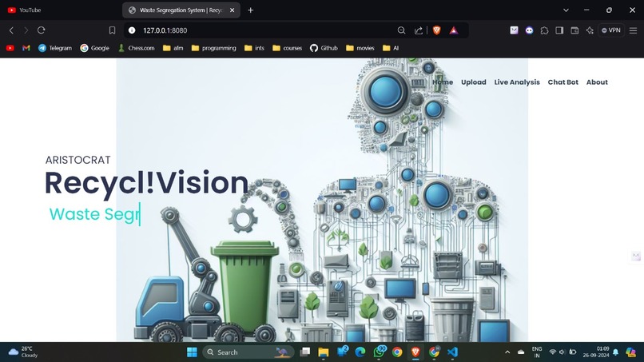This screenshot has width=644, height=362.
Task: Toggle the browser sidebar panel icon
Action: click(559, 30)
